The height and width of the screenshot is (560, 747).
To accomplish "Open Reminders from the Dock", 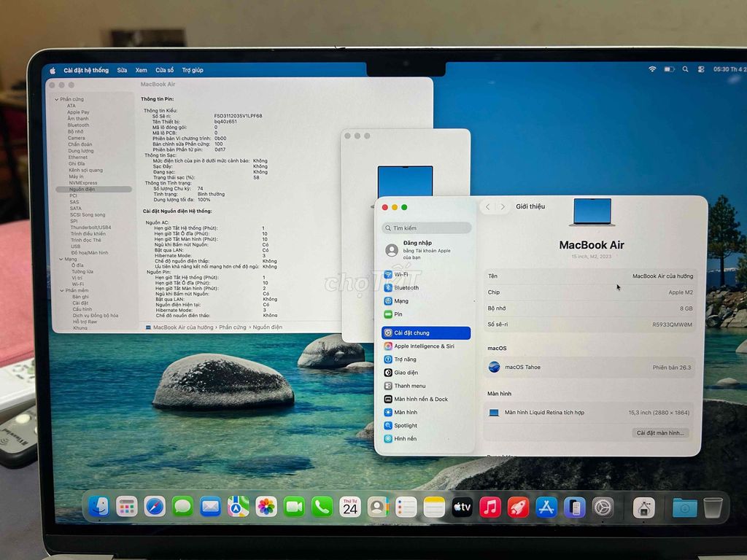I will point(406,507).
